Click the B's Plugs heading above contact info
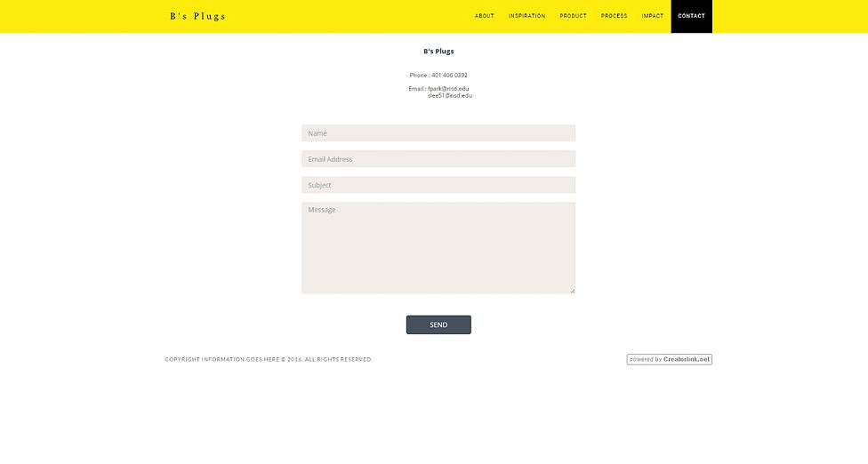 [438, 51]
